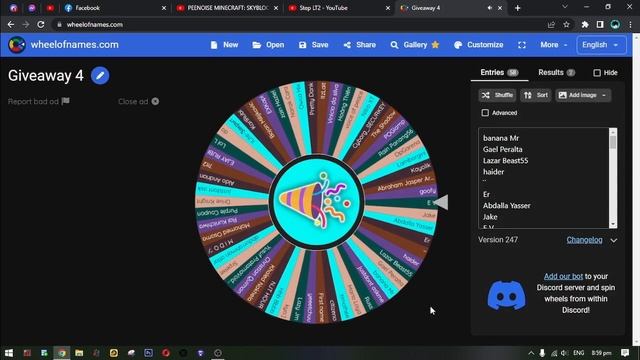Switch to the Step LT2 - YouTube tab
Image resolution: width=640 pixels, height=360 pixels.
pos(338,8)
